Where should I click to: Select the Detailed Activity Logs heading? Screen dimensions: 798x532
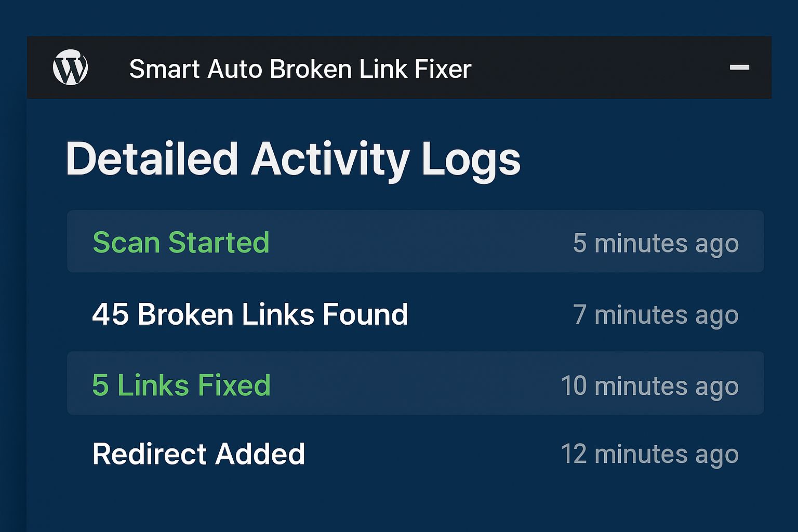292,159
